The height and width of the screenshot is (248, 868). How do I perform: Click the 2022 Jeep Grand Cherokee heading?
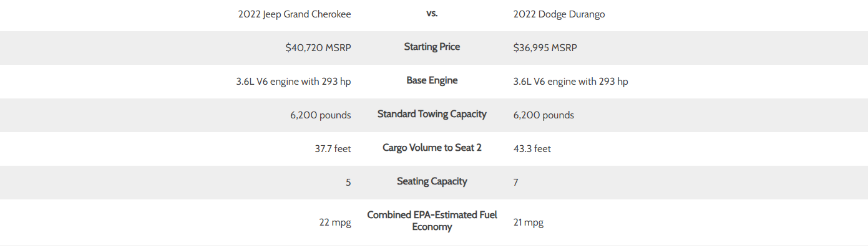tap(295, 14)
